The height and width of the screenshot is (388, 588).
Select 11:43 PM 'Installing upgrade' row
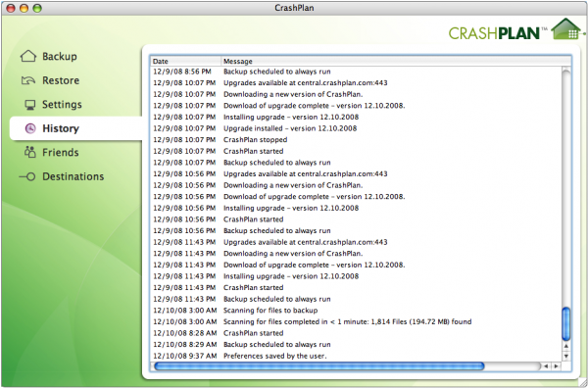[357, 276]
